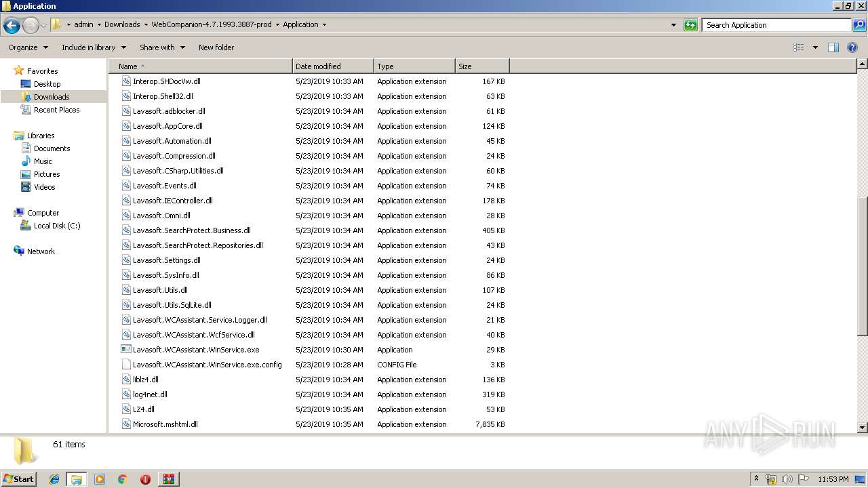Toggle the preview pane icon
868x488 pixels.
coord(833,47)
